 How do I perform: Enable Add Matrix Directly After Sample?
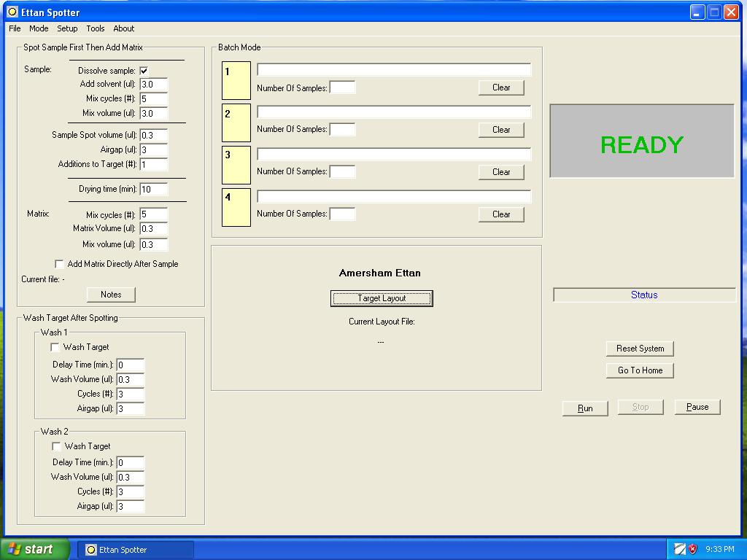(59, 264)
